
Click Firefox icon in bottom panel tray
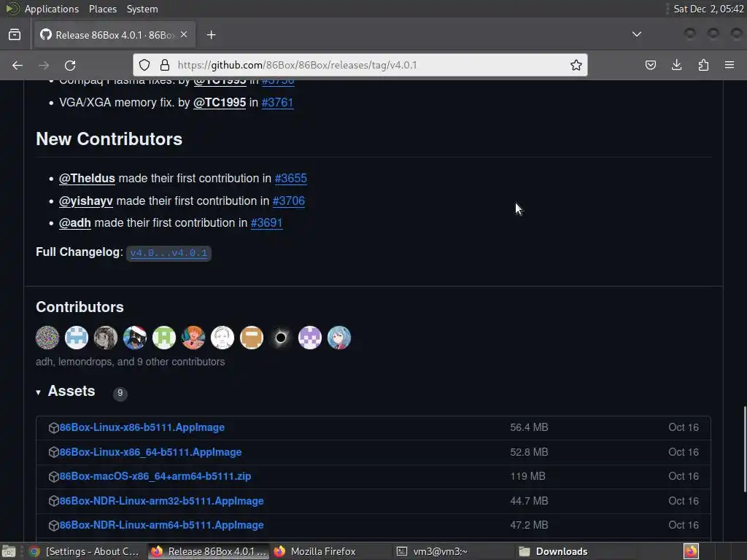pos(691,551)
